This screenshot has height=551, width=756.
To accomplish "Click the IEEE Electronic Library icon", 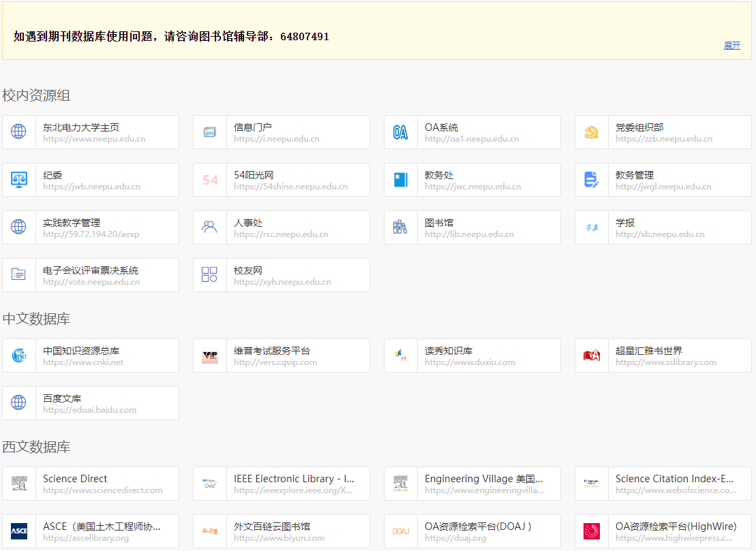I will (x=210, y=484).
